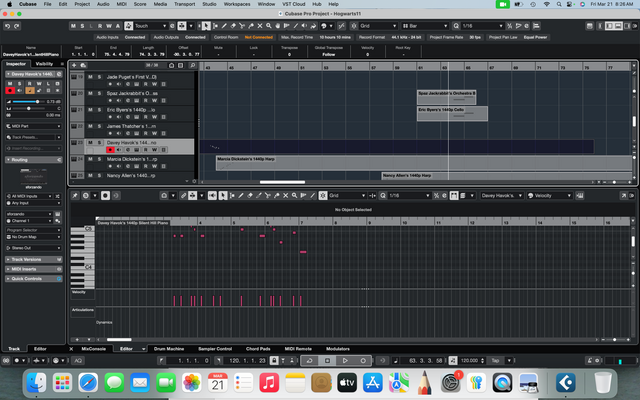640x400 pixels.
Task: Select the Range Selection tool in the project toolbar
Action: (215, 26)
